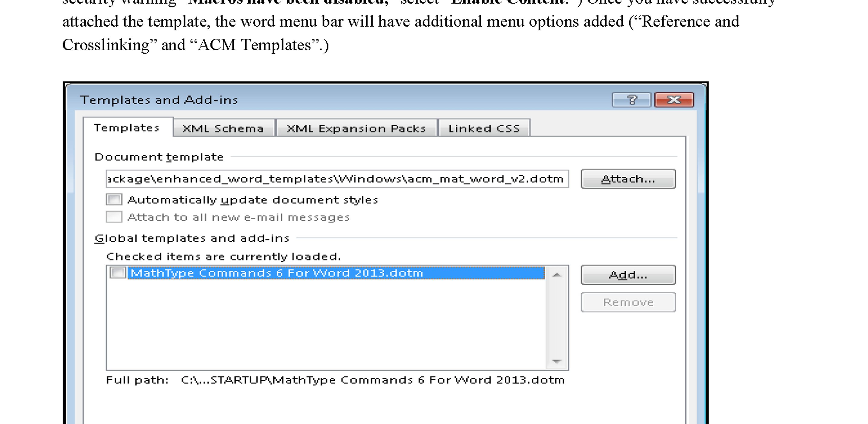Enable Automatically update document styles
The width and height of the screenshot is (868, 424).
[114, 200]
